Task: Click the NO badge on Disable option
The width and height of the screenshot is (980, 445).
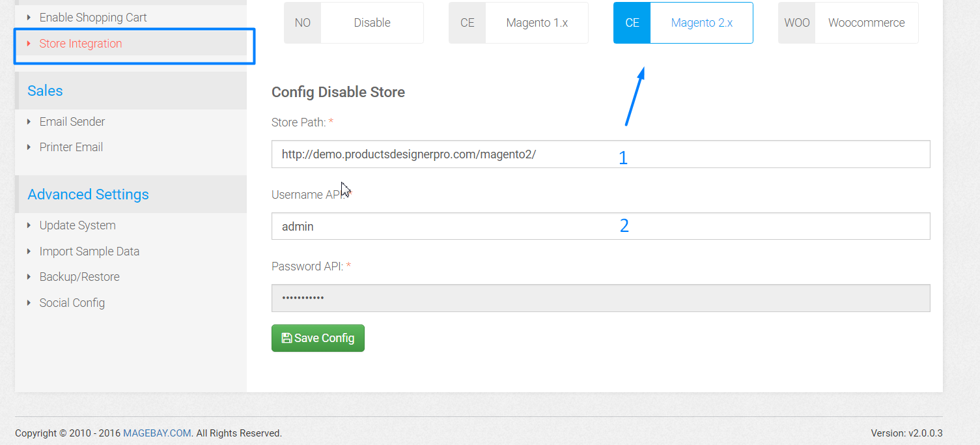Action: [303, 23]
